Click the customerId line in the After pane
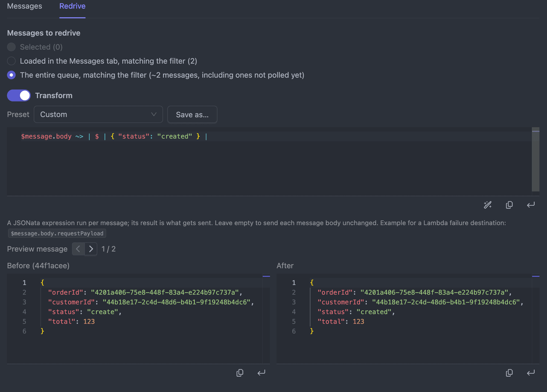The height and width of the screenshot is (392, 547). pos(420,302)
